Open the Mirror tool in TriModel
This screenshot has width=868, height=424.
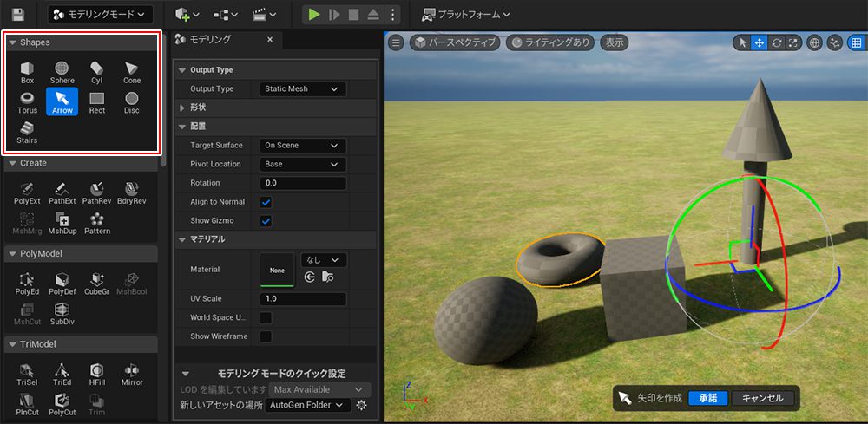tap(132, 374)
